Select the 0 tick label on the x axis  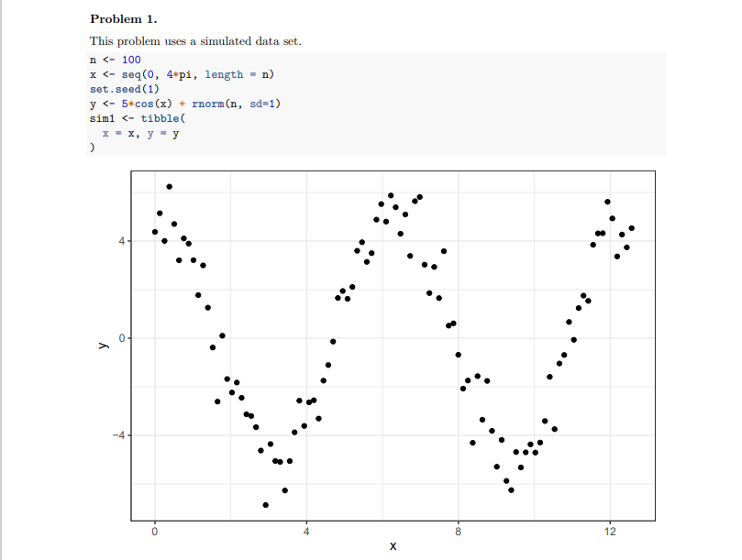pos(155,530)
